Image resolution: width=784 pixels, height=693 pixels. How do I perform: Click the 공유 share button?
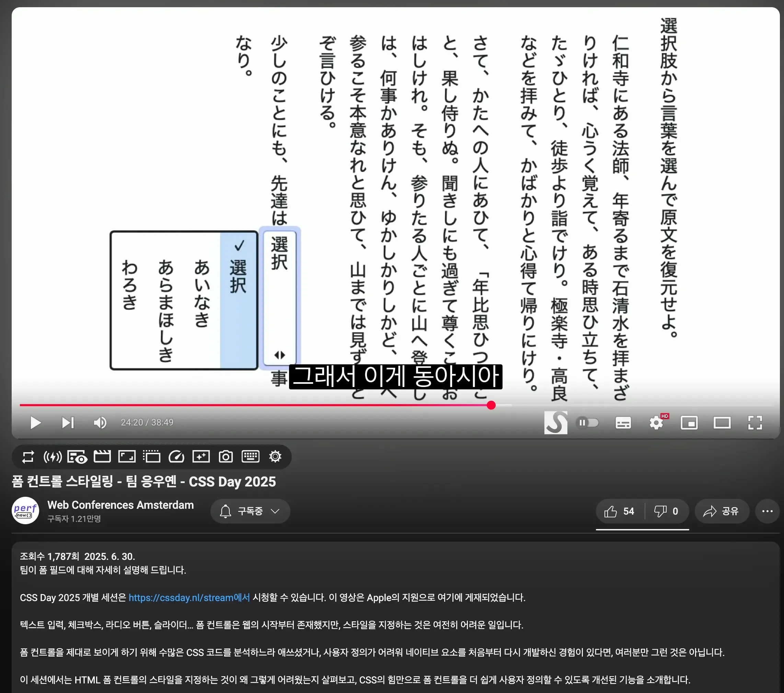722,511
